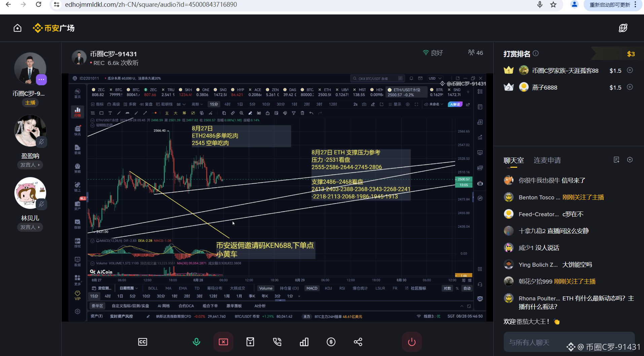Click the 十拿九稳2 chat message
Screen dimensions: 644x356
(x=554, y=231)
